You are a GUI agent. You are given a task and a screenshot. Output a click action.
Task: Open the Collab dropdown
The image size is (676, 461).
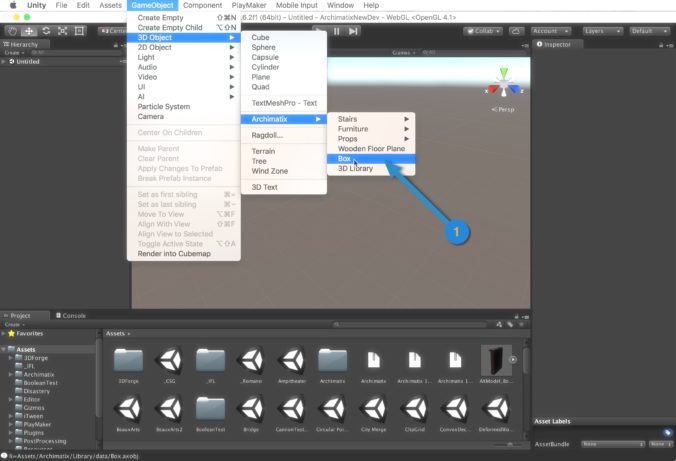[484, 31]
